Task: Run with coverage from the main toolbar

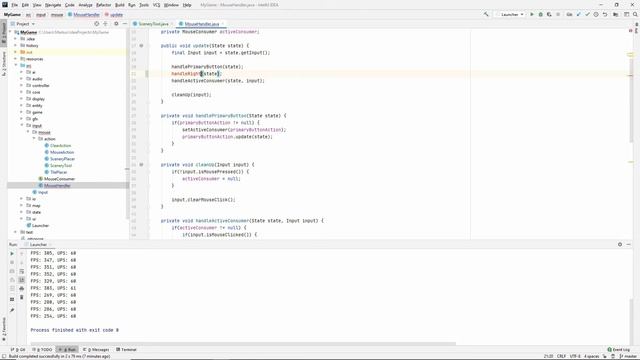Action: [x=549, y=14]
